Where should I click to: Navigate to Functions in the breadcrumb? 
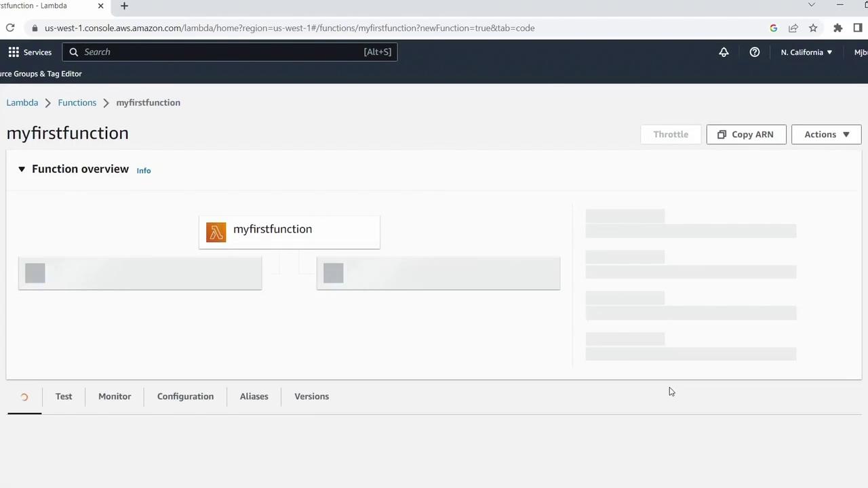tap(77, 102)
